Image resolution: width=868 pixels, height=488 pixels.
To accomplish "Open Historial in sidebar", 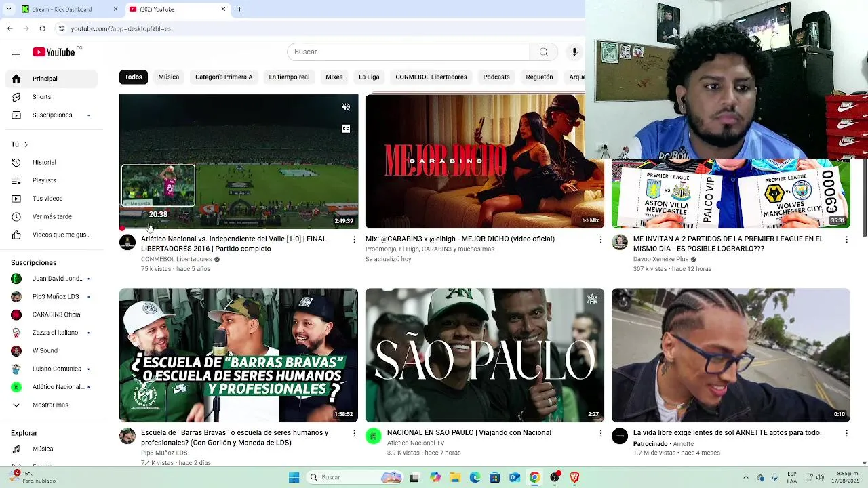I will click(52, 163).
